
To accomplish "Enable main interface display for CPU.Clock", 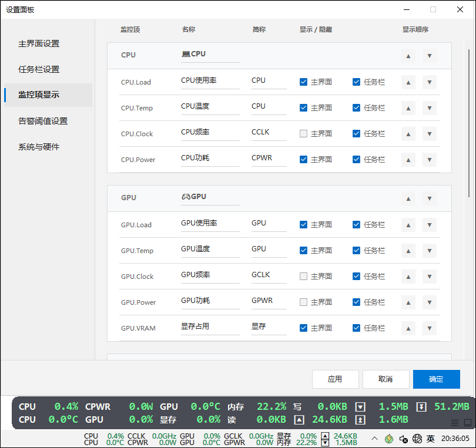I will [x=303, y=134].
